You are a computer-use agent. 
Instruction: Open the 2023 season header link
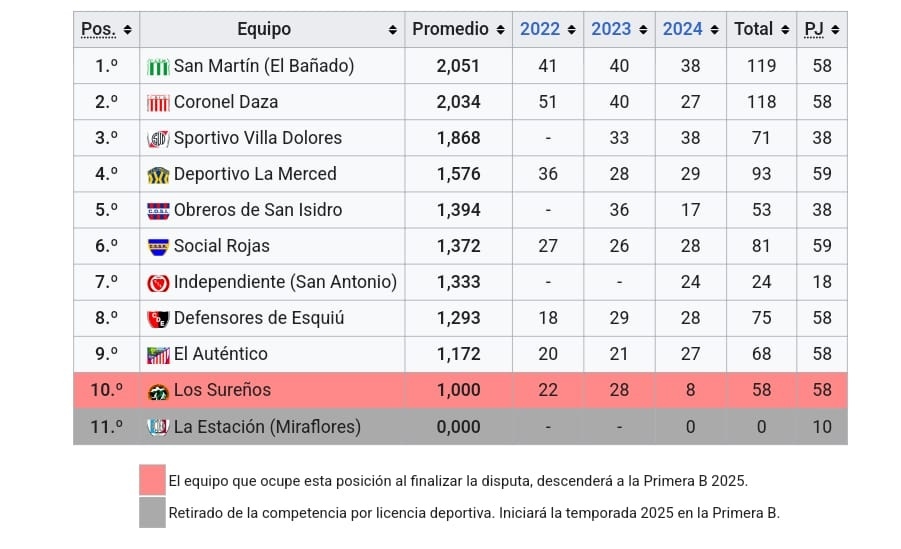pyautogui.click(x=611, y=30)
